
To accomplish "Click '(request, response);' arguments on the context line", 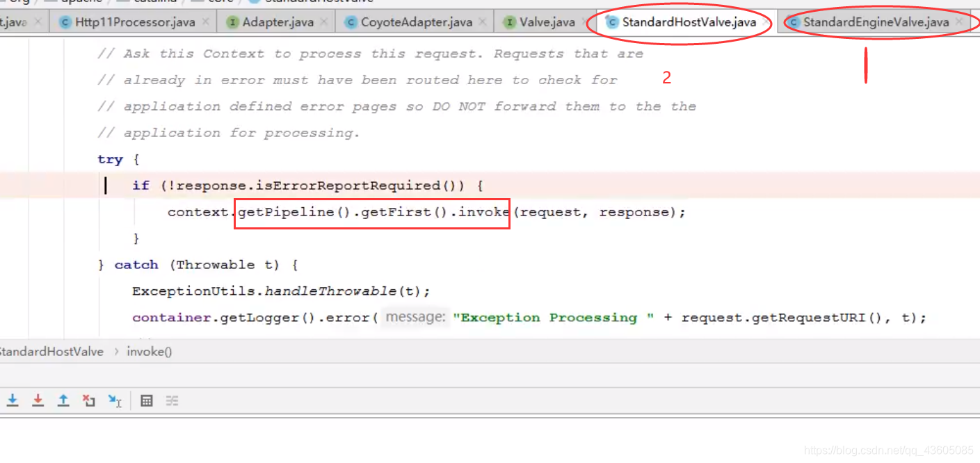I will point(600,212).
